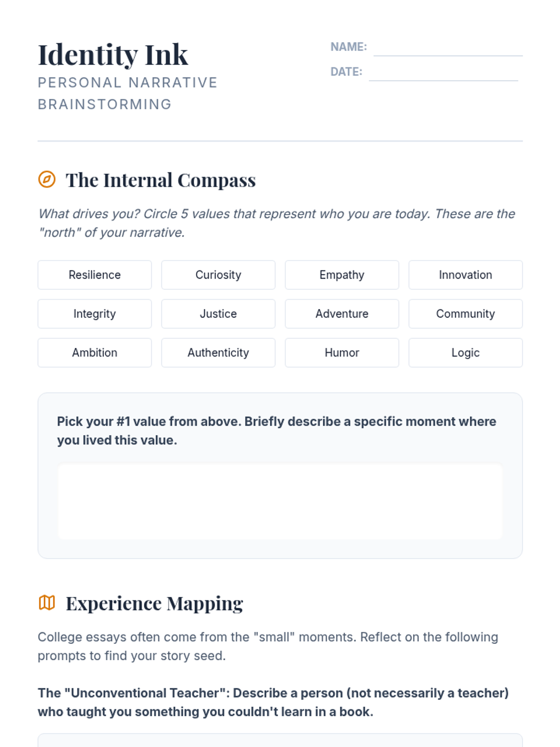Select the Resilience value chip
560x747 pixels.
pyautogui.click(x=95, y=275)
